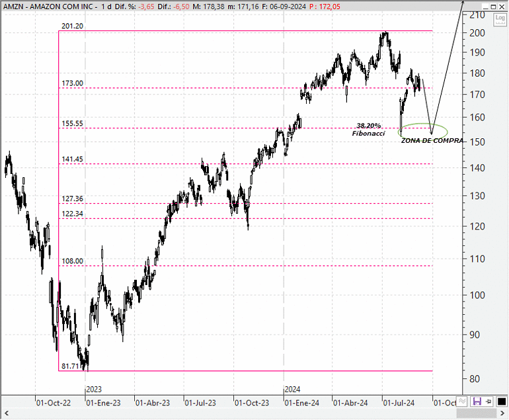Close the AMZN chart window
This screenshot has width=509, height=420.
tap(502, 7)
